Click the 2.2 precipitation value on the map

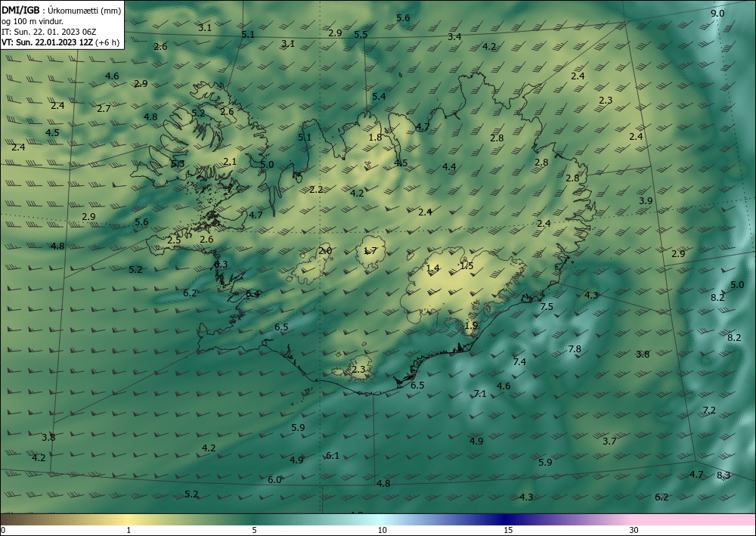pyautogui.click(x=316, y=190)
